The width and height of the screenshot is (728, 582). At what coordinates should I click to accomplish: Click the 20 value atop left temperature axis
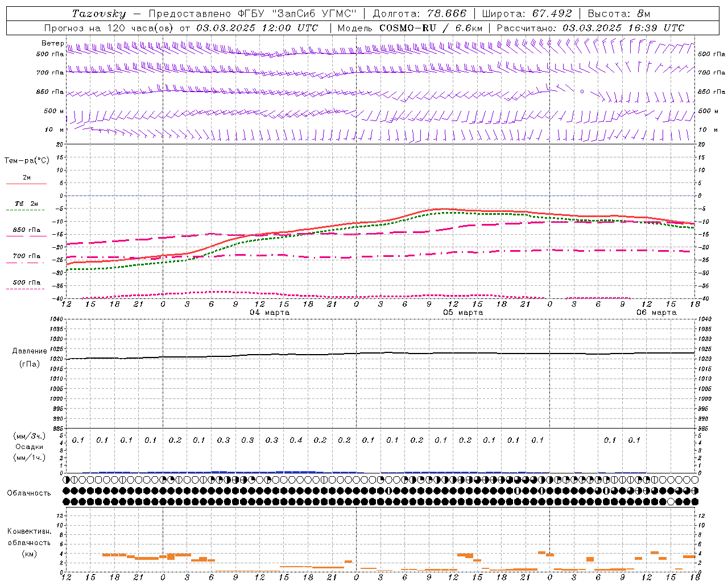60,144
